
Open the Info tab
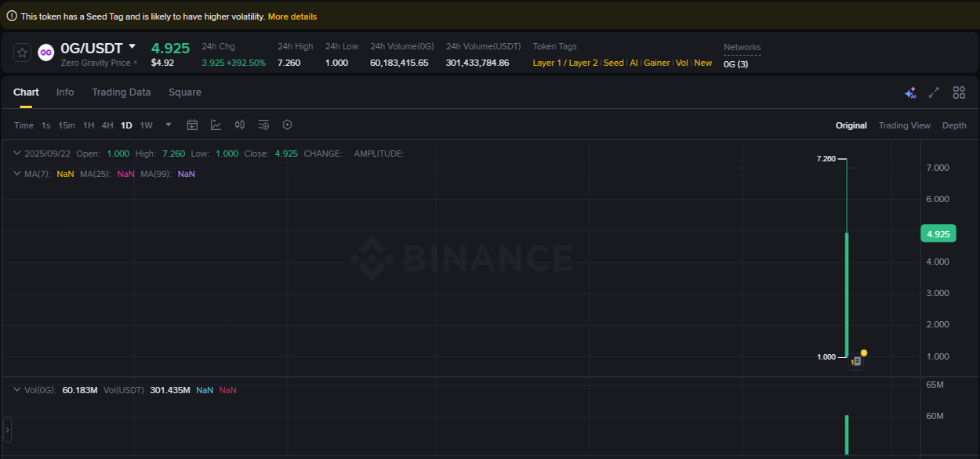pos(65,92)
